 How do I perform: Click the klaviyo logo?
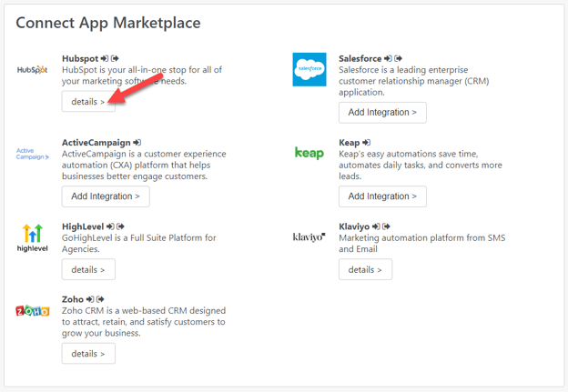coord(309,237)
